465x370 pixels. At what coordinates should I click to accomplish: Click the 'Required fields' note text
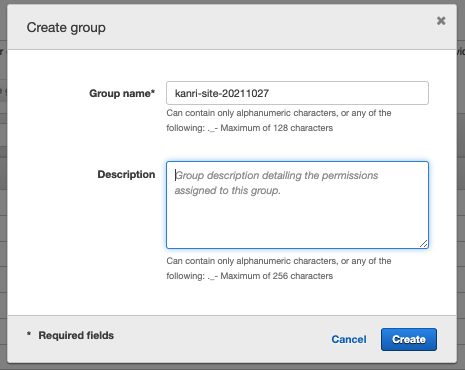(76, 335)
